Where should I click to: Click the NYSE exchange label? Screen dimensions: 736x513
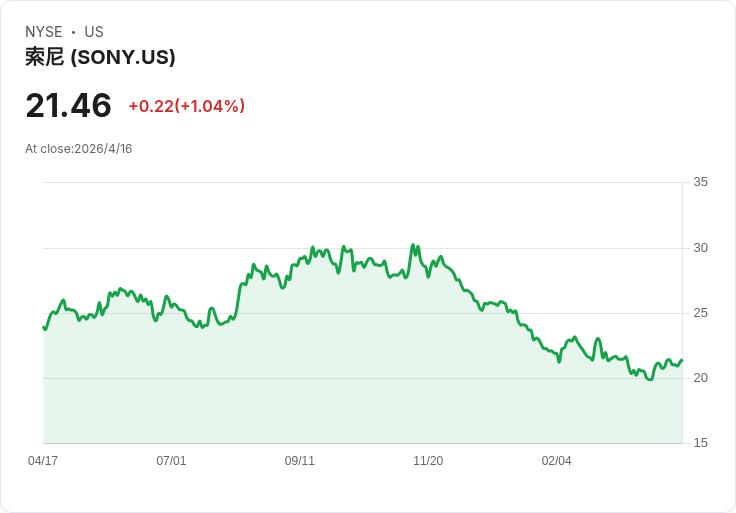(44, 32)
